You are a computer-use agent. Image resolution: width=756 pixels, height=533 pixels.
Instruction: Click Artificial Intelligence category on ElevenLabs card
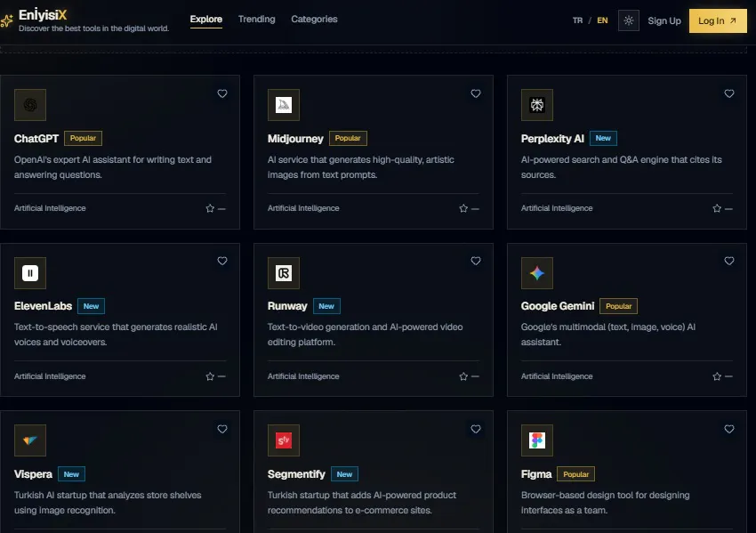click(x=50, y=376)
